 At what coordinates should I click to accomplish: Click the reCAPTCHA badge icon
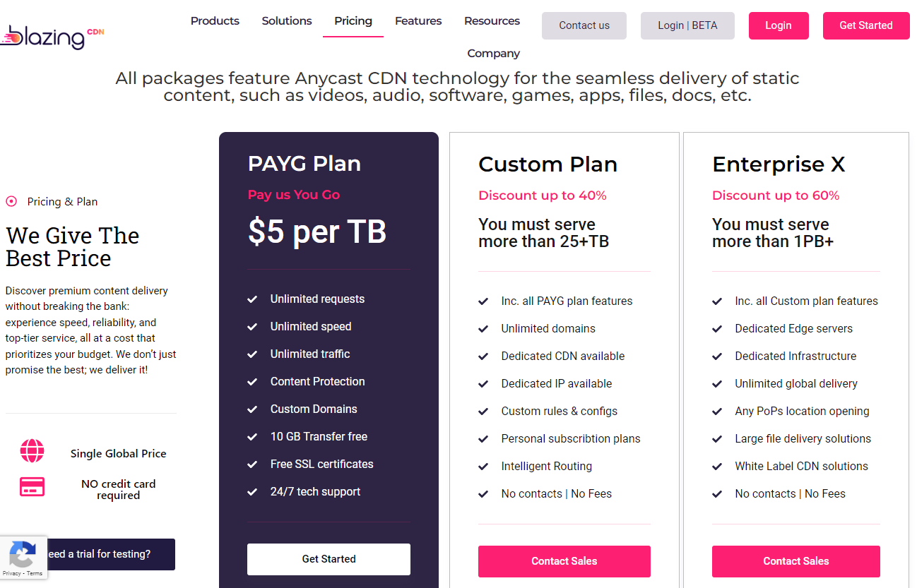point(23,555)
